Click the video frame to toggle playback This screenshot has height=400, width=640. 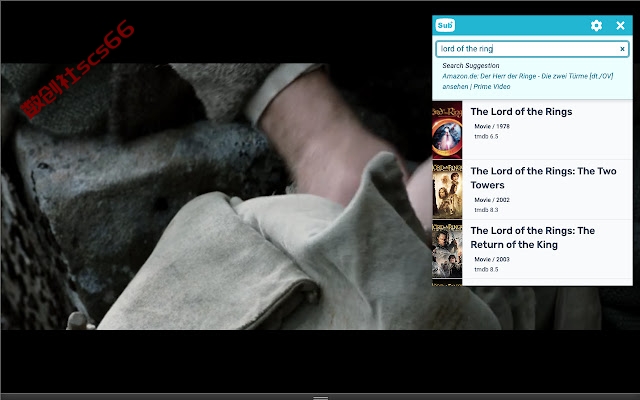pyautogui.click(x=216, y=196)
